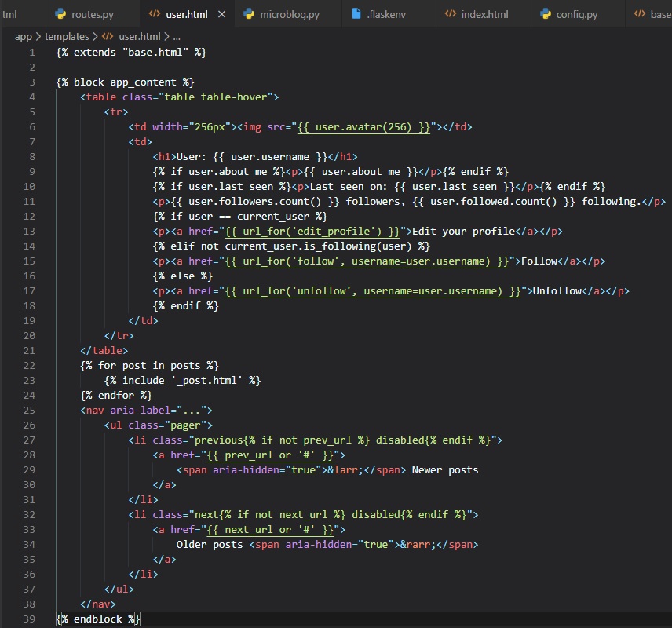This screenshot has width=672, height=628.
Task: Close the user.html editor tab
Action: [x=221, y=15]
